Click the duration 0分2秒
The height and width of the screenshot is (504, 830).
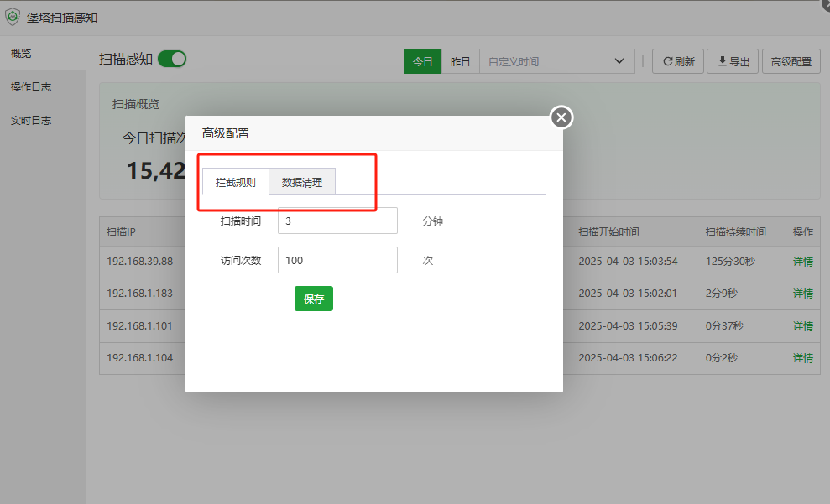coord(722,357)
